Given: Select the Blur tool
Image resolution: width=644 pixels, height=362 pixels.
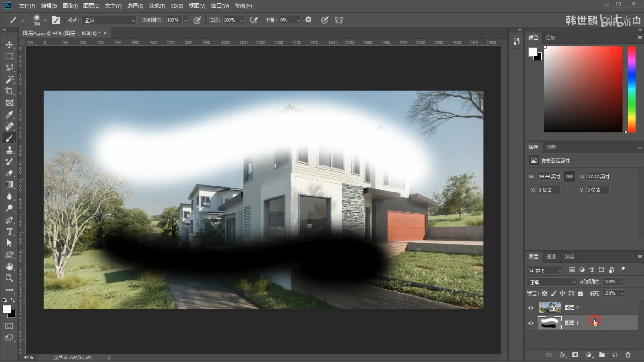Looking at the screenshot, I should (x=9, y=197).
